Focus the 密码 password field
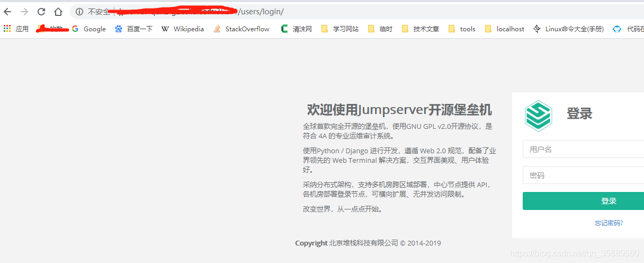This screenshot has width=644, height=263. pyautogui.click(x=583, y=175)
